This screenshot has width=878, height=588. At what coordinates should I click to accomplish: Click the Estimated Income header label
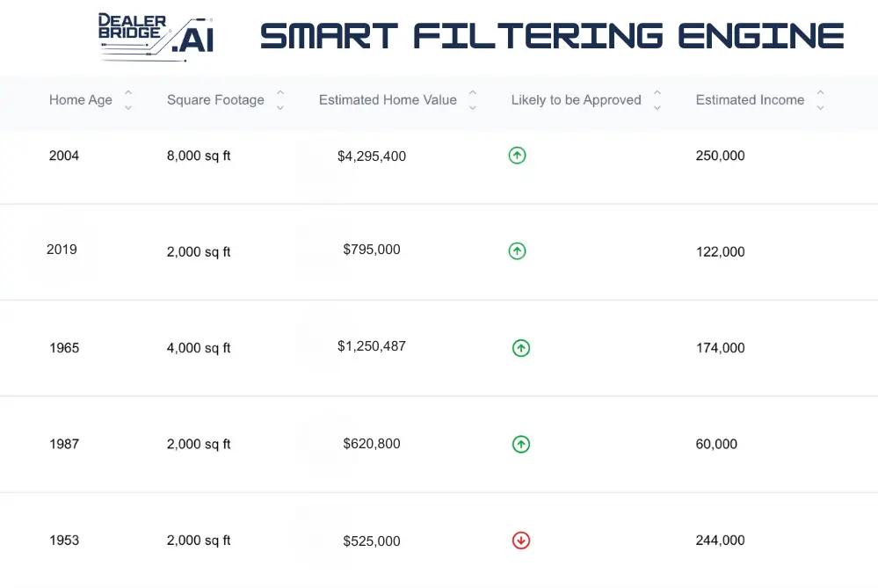coord(750,99)
